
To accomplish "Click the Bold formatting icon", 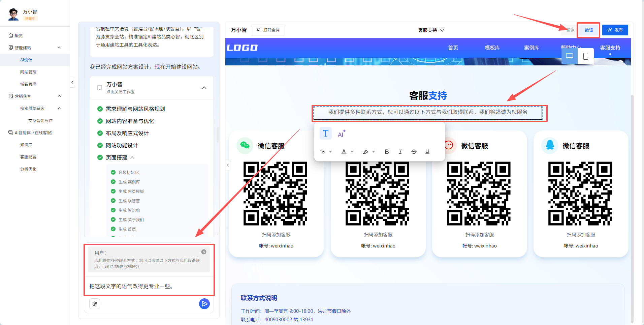I will click(x=387, y=152).
